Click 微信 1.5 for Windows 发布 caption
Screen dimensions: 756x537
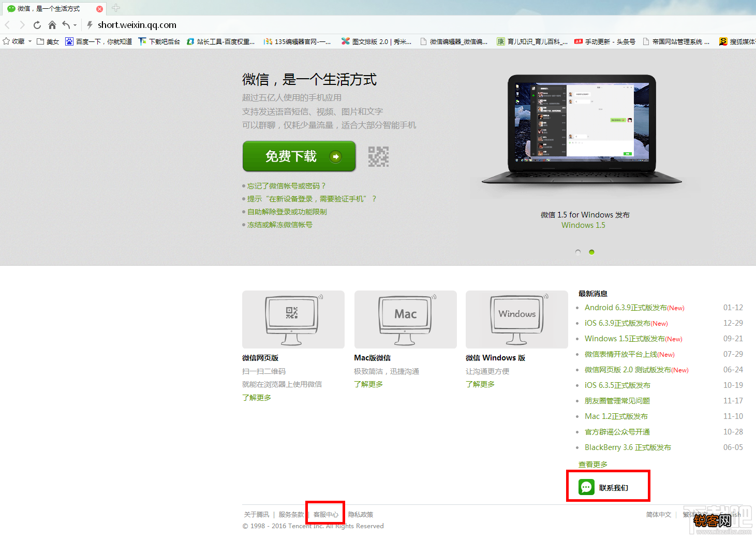585,215
